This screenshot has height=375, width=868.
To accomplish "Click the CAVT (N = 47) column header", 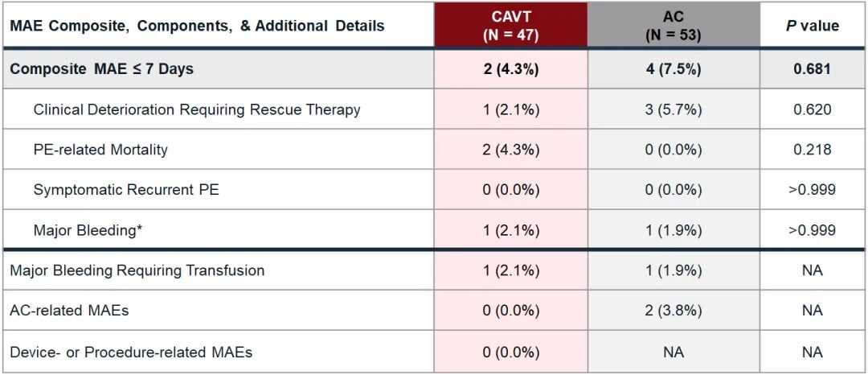I will 510,26.
